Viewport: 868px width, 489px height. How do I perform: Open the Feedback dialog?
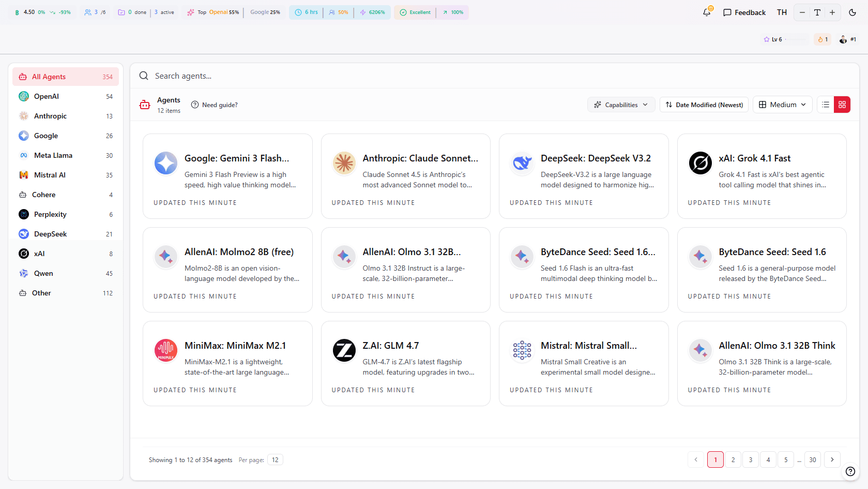coord(744,12)
